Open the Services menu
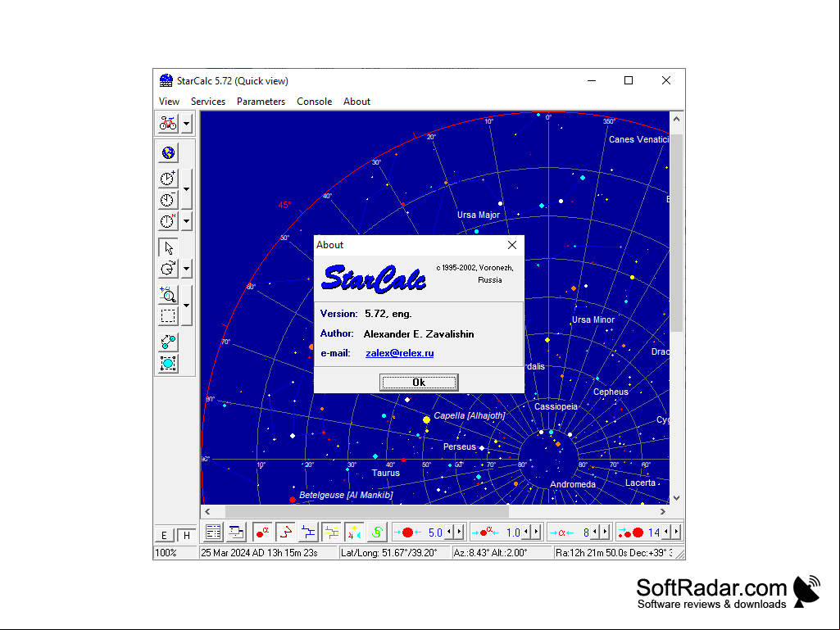Screen dimensions: 840x630 [208, 102]
